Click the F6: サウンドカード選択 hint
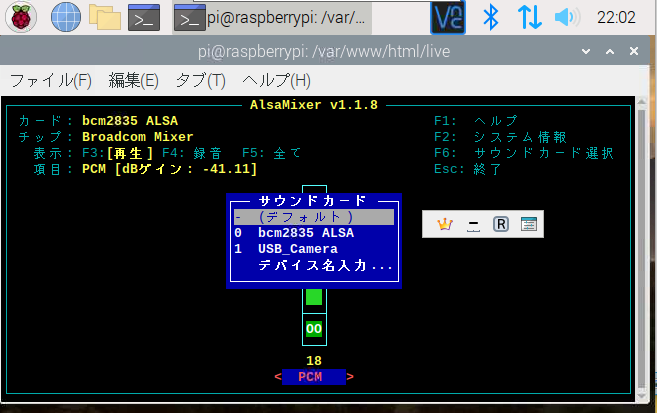 [x=524, y=153]
